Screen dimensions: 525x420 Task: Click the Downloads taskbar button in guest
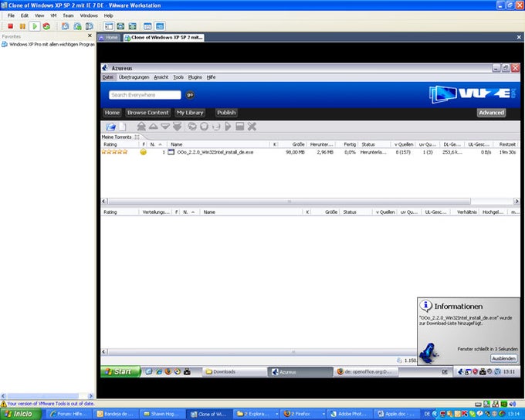[235, 372]
